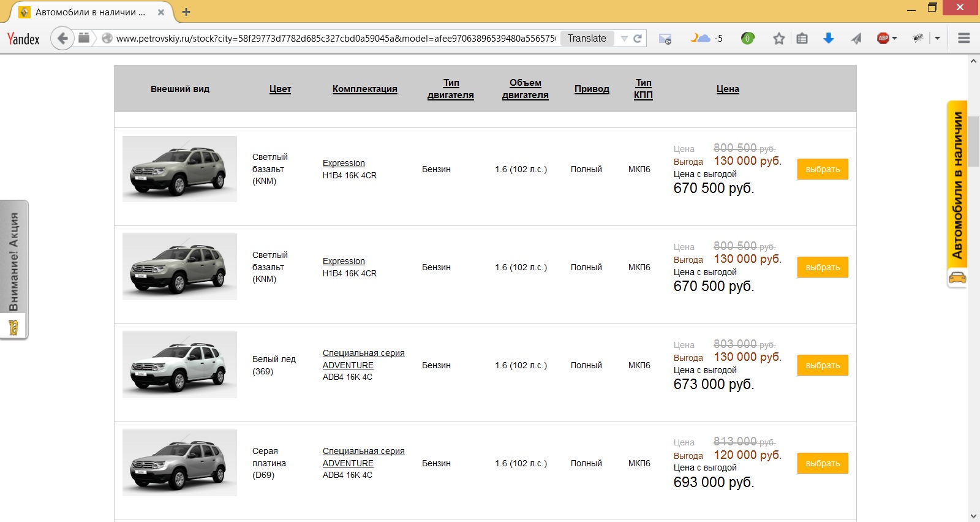
Task: Sort table by Цена column
Action: (x=728, y=89)
